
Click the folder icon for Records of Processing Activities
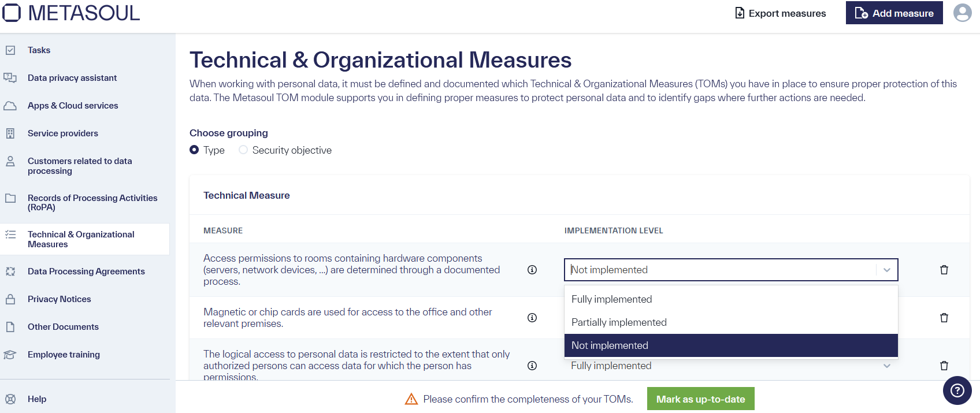(10, 198)
